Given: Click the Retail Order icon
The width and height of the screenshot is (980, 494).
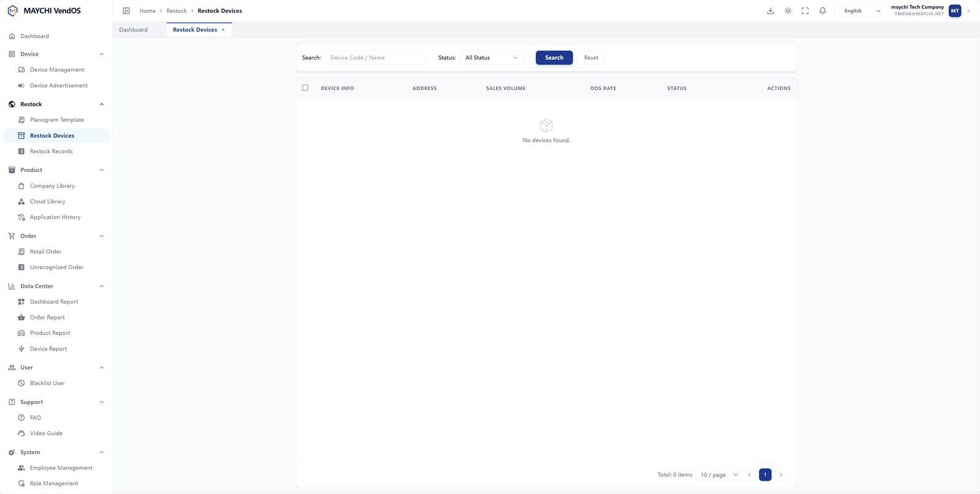Looking at the screenshot, I should (21, 252).
